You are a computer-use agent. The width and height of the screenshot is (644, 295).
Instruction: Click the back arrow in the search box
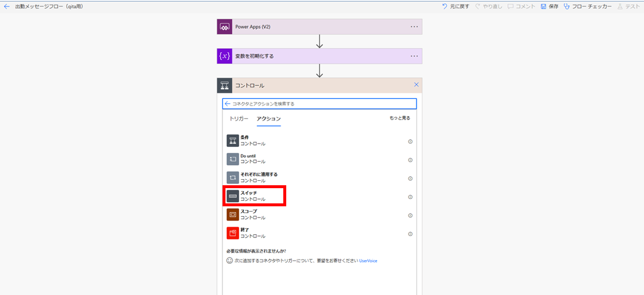227,104
